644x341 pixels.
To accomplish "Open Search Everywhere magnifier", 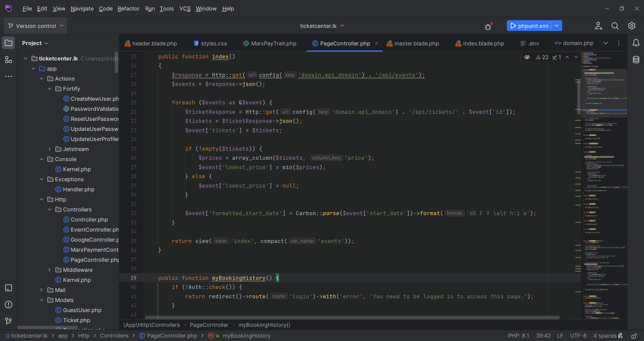I will pyautogui.click(x=615, y=26).
